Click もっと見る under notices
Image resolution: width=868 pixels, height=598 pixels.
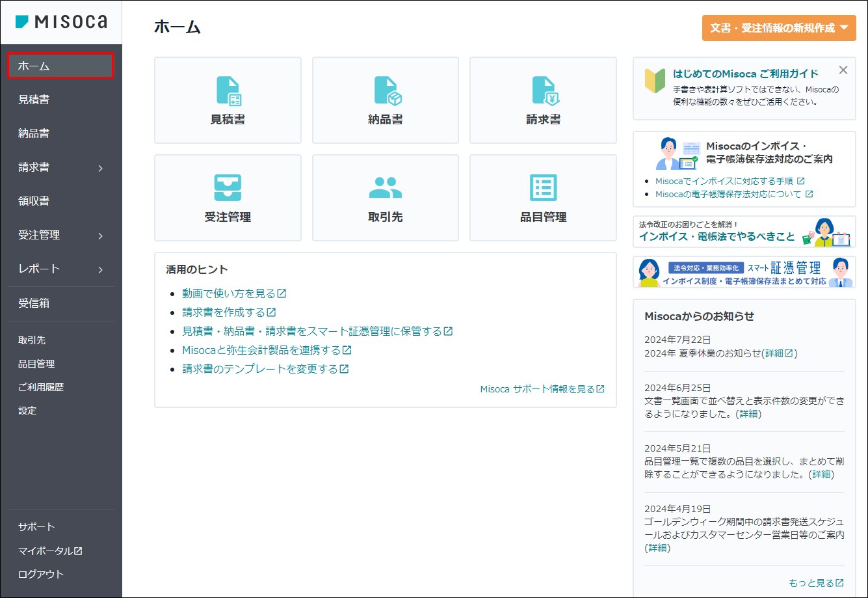(816, 582)
